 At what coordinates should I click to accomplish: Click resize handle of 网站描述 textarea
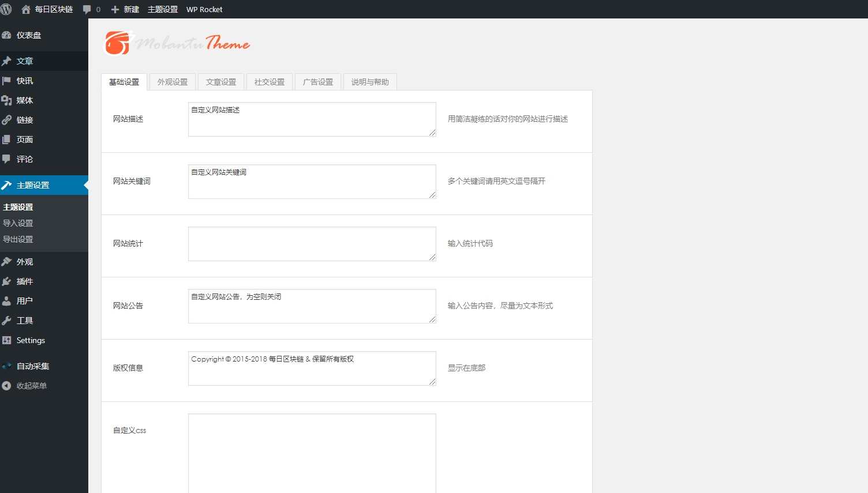tap(432, 133)
